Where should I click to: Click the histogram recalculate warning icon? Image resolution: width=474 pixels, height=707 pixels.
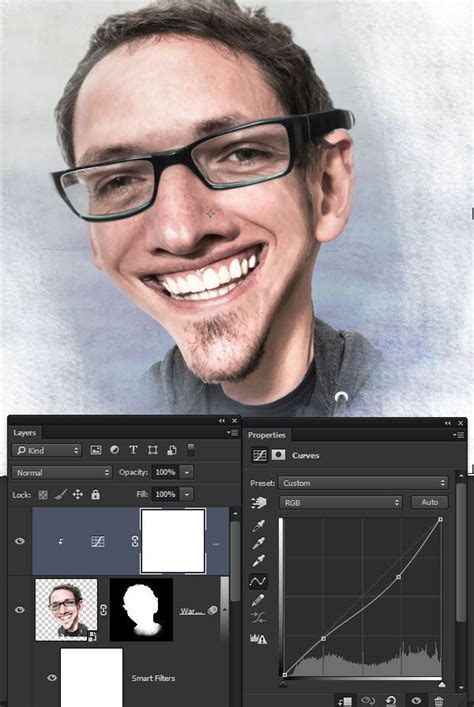click(x=258, y=638)
